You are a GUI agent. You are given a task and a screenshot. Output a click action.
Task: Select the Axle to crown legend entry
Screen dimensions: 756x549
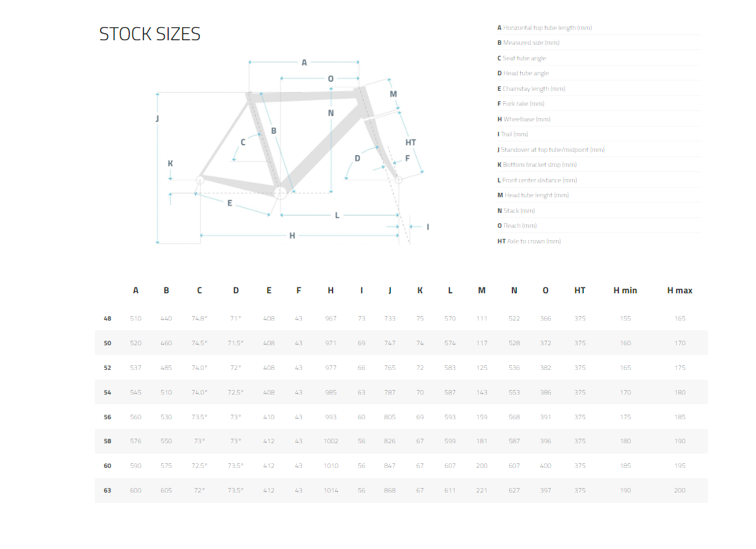pos(529,241)
